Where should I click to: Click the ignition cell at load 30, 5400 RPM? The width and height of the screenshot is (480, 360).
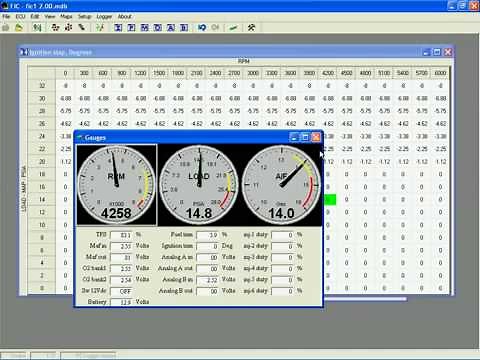403,98
